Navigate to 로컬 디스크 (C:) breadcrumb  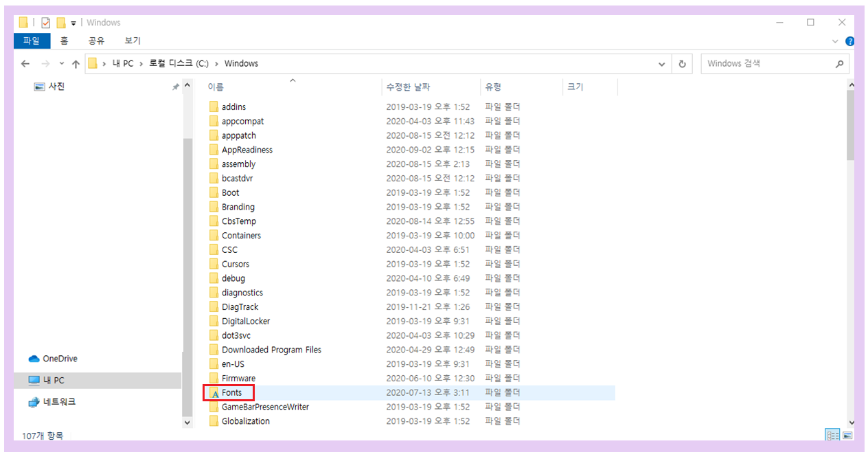pyautogui.click(x=179, y=64)
